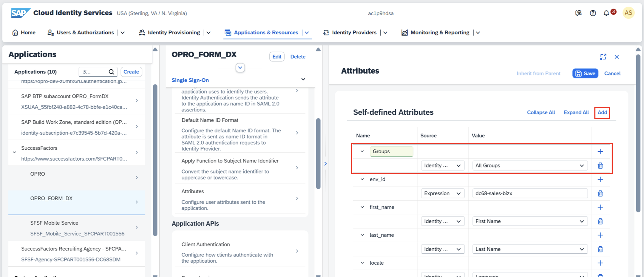This screenshot has width=644, height=277.
Task: Click the Add self-defined attribute link
Action: [x=602, y=112]
